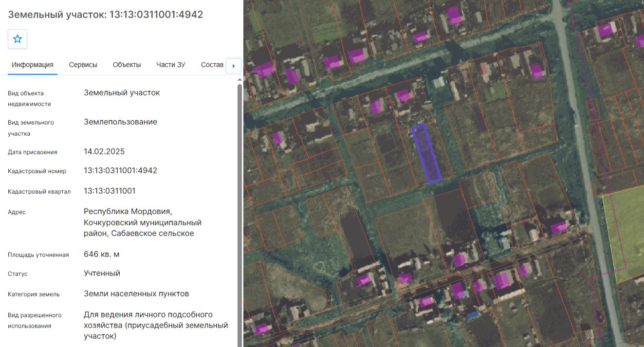Click the cadastral number value 13:13:0311001:4942
The width and height of the screenshot is (644, 347).
pos(120,171)
